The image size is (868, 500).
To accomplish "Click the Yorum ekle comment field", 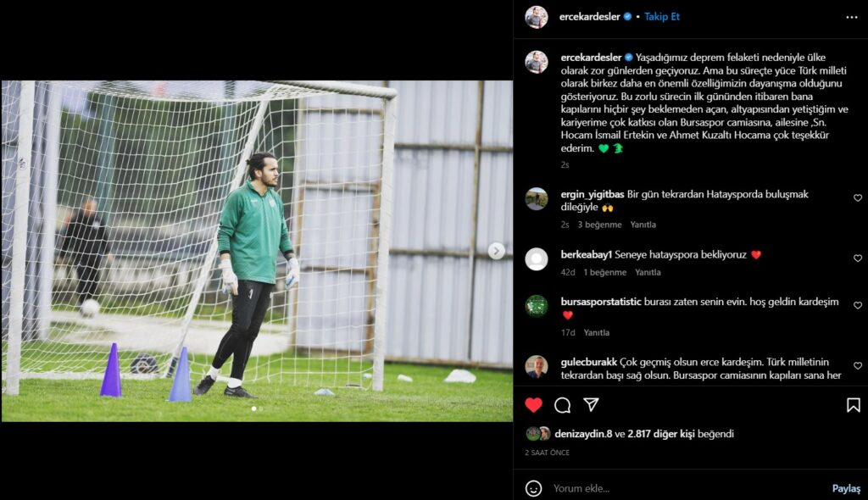I will click(687, 488).
